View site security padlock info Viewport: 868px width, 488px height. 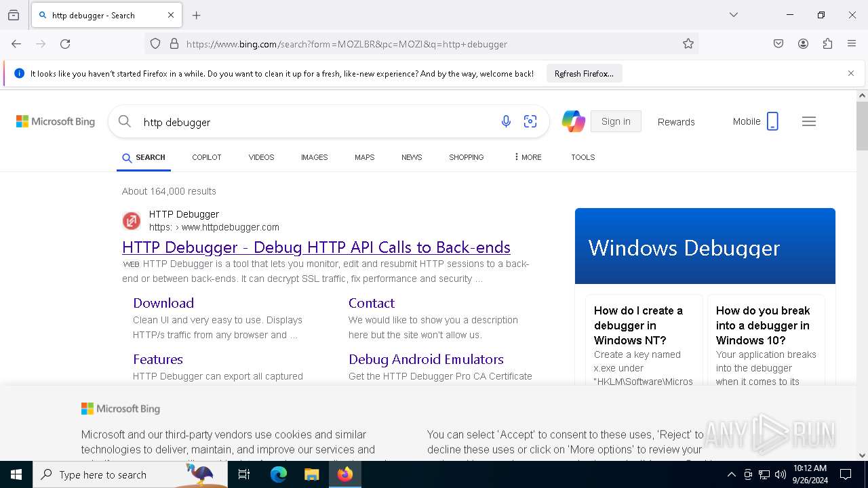(174, 44)
